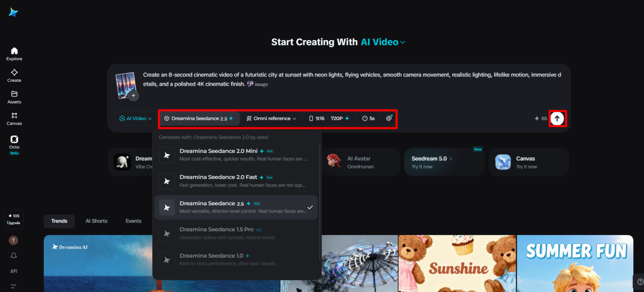Click the Seedance 1.5 Pro model icon

pos(167,233)
